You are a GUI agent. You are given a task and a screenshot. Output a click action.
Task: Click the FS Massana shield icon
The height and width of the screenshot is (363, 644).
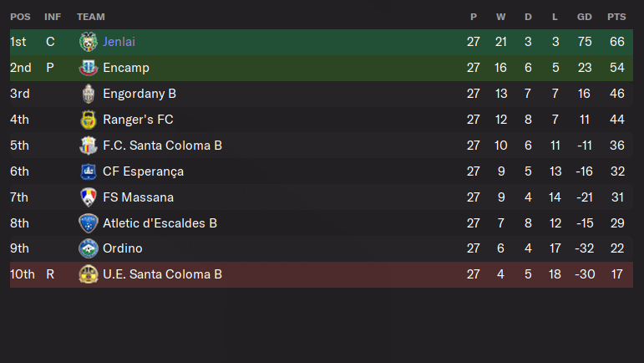pos(88,197)
